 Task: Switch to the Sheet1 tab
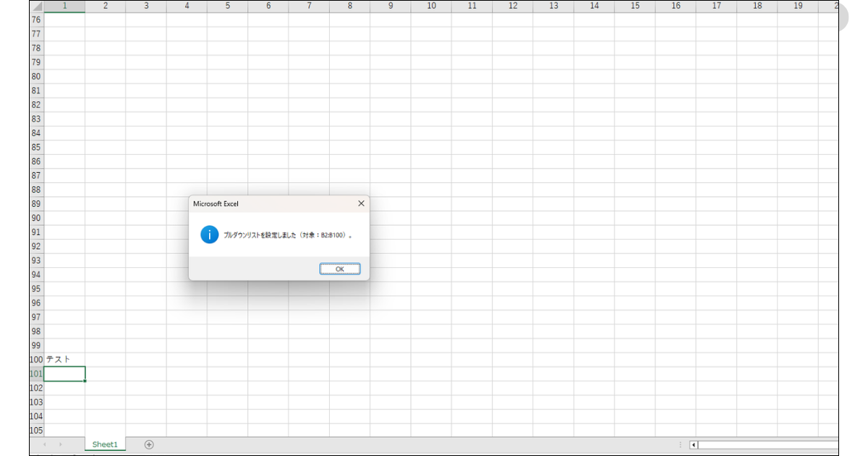point(105,444)
